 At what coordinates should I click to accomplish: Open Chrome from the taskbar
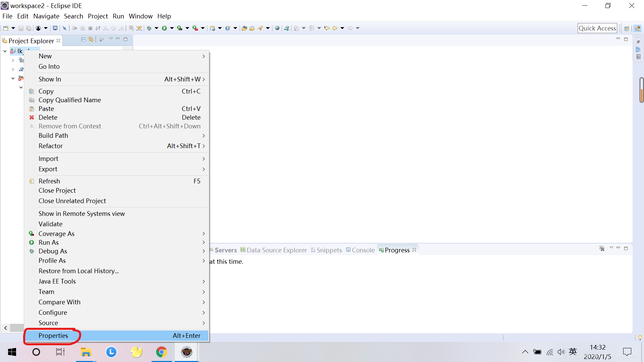(x=161, y=352)
